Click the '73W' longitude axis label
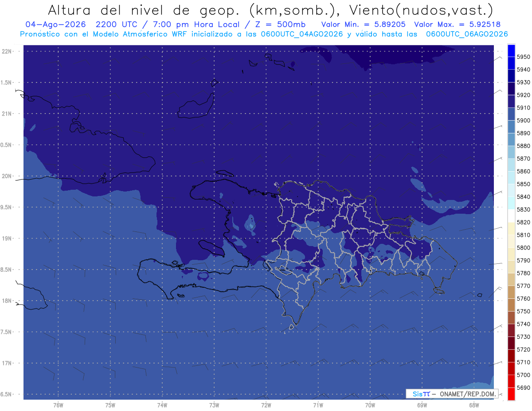This screenshot has height=411, width=532. [214, 405]
